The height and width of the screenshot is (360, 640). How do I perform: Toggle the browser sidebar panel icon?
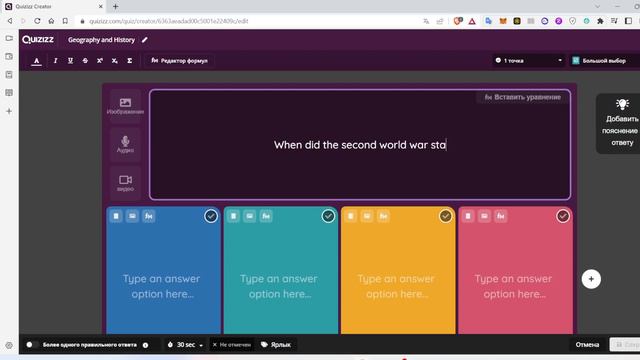(x=628, y=21)
